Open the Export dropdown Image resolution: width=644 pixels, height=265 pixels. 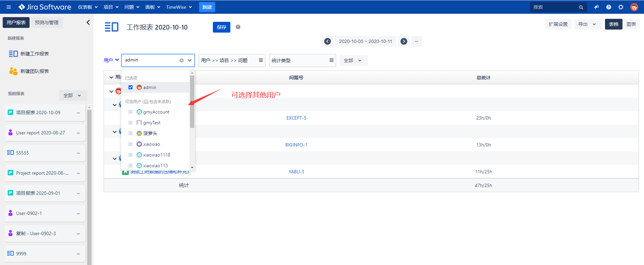coord(587,24)
